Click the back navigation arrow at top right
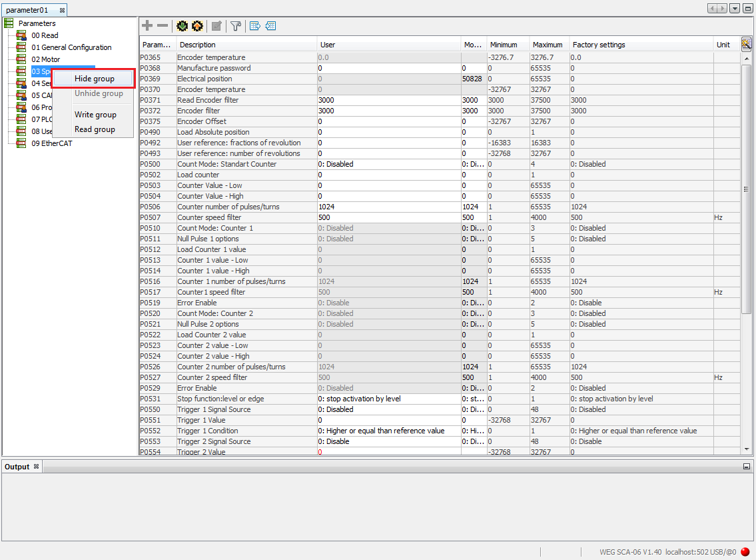Screen dimensions: 756x560 click(711, 7)
